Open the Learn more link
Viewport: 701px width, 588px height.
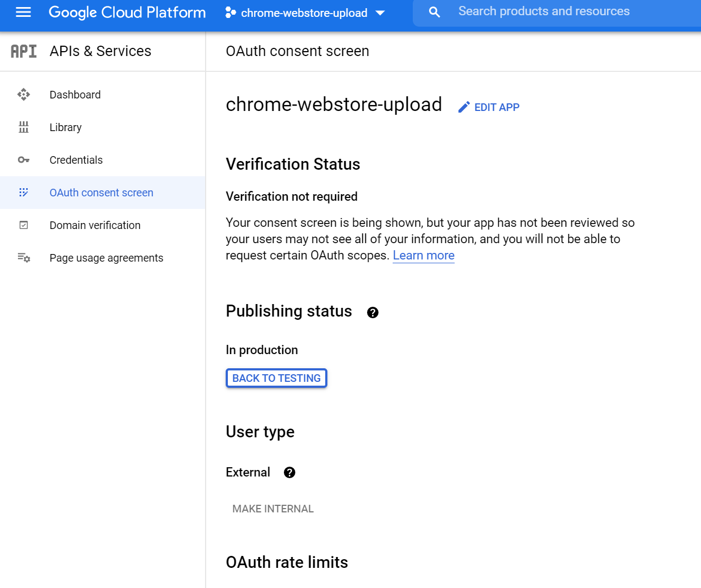[423, 255]
